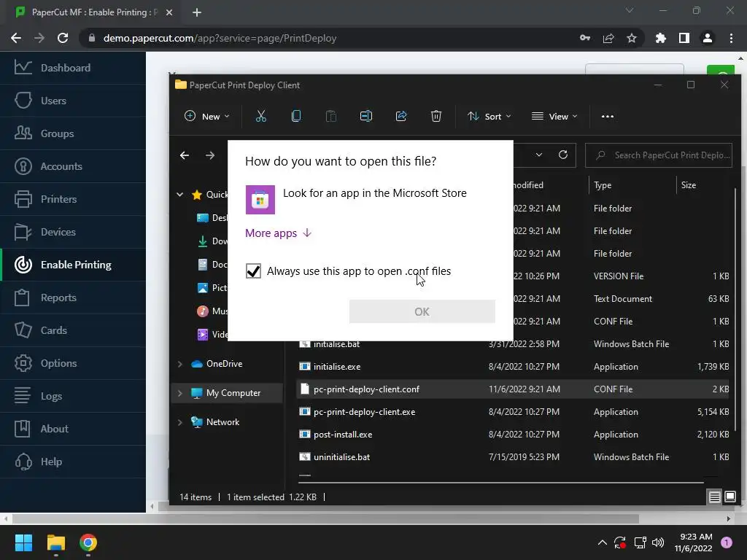Open Options in PaperCut sidebar
This screenshot has height=560, width=747.
coord(73,363)
